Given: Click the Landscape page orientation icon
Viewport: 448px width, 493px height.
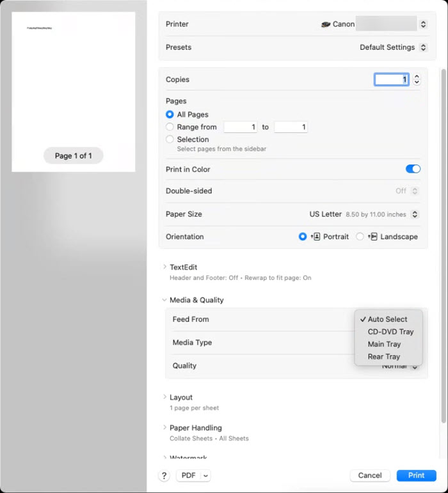Looking at the screenshot, I should click(x=373, y=237).
